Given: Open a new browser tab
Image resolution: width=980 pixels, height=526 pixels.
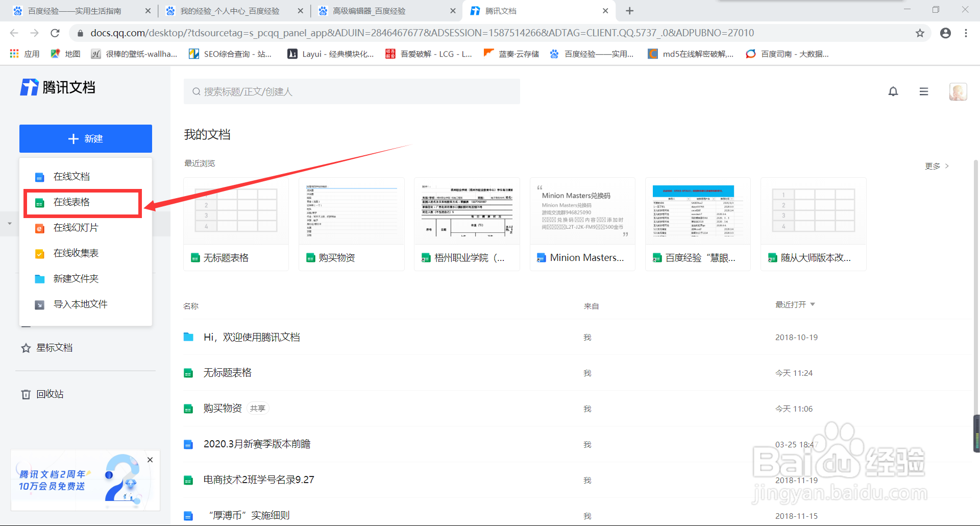Looking at the screenshot, I should coord(630,11).
